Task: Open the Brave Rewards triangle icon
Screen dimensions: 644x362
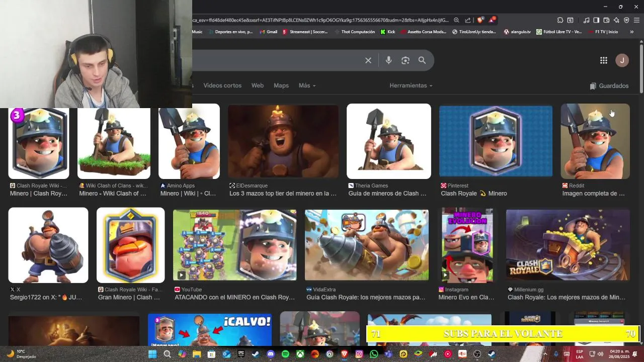Action: [x=492, y=20]
